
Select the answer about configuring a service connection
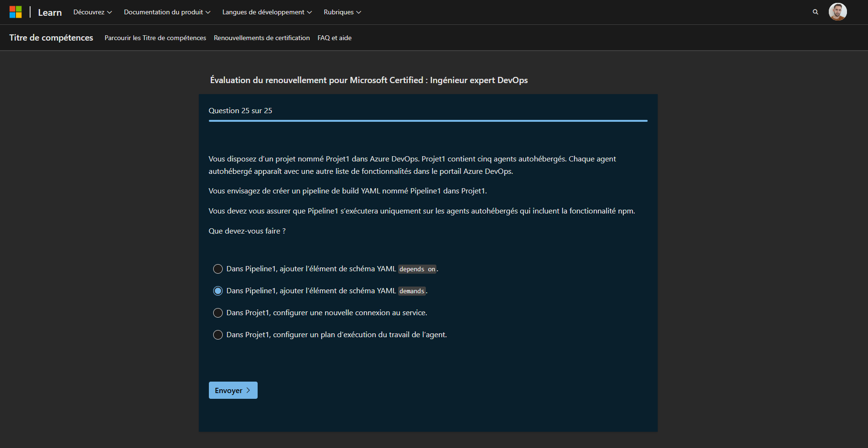(218, 313)
